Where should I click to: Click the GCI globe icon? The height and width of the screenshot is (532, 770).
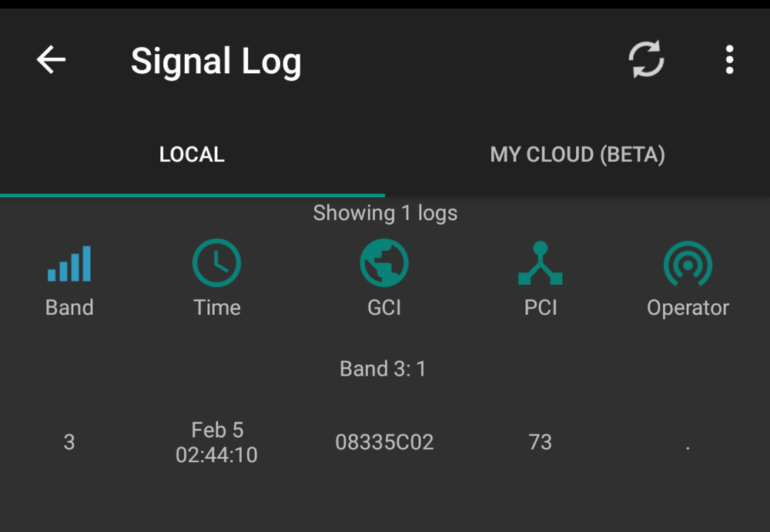pyautogui.click(x=384, y=262)
